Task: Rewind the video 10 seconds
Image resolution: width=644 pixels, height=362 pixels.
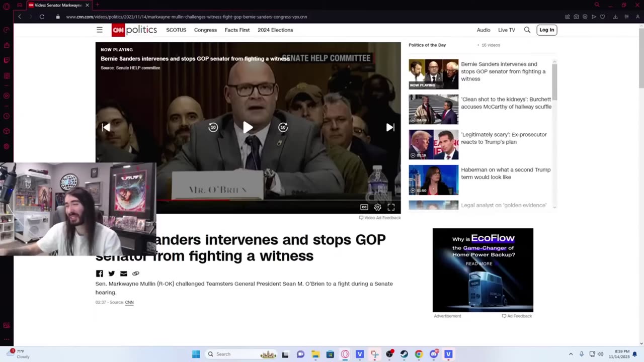Action: (213, 127)
